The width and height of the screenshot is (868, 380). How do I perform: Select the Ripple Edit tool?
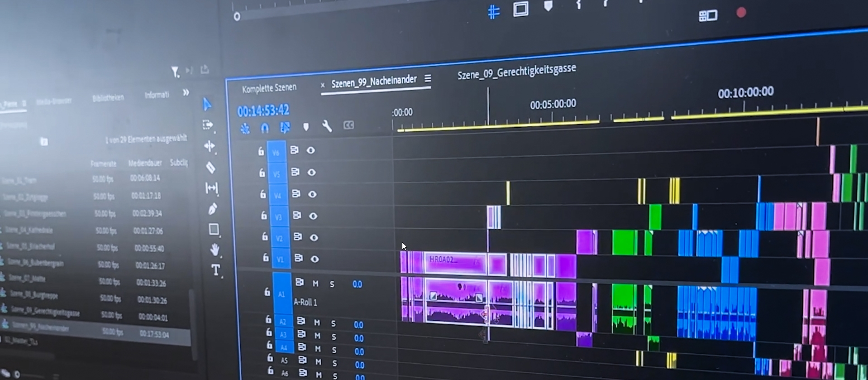point(209,146)
